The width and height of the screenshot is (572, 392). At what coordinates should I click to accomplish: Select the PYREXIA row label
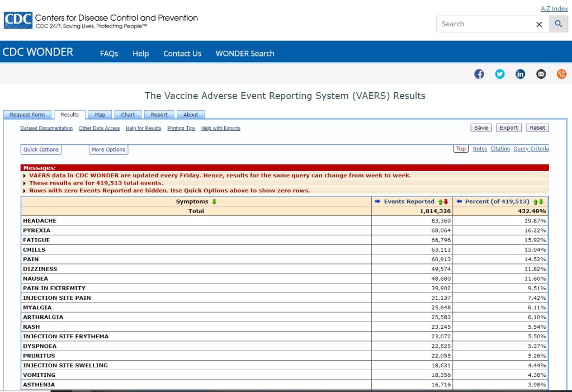(x=36, y=230)
